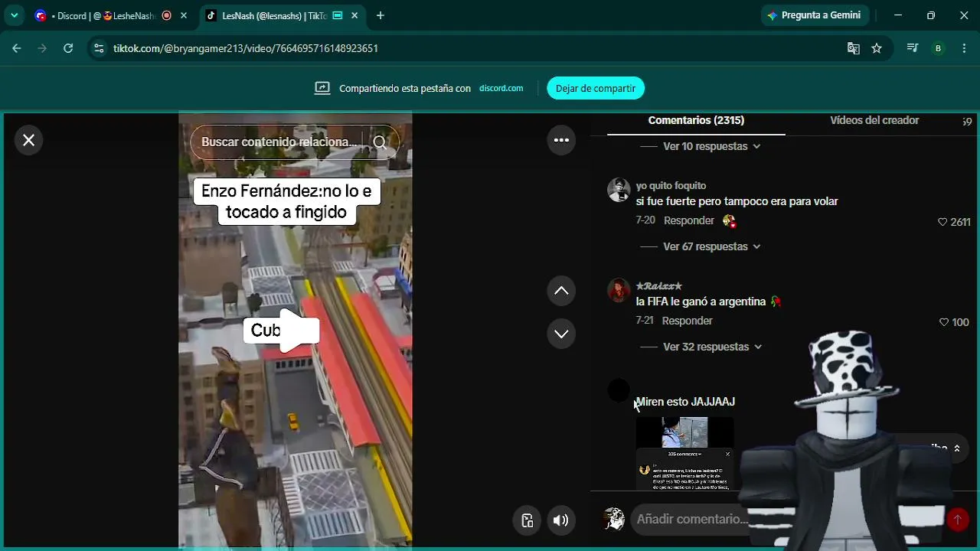Screen dimensions: 980x551
Task: Click the comment text 'la FIFA le ganó a argentina'
Action: [x=701, y=302]
